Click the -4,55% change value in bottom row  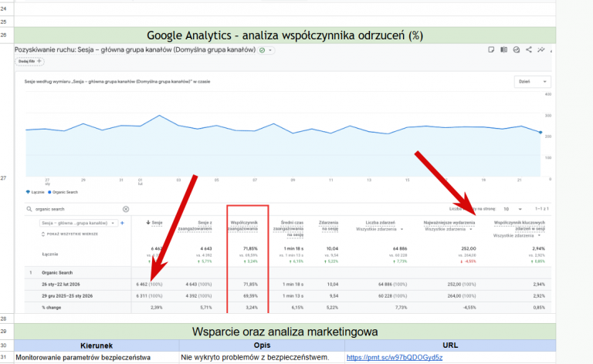point(469,308)
